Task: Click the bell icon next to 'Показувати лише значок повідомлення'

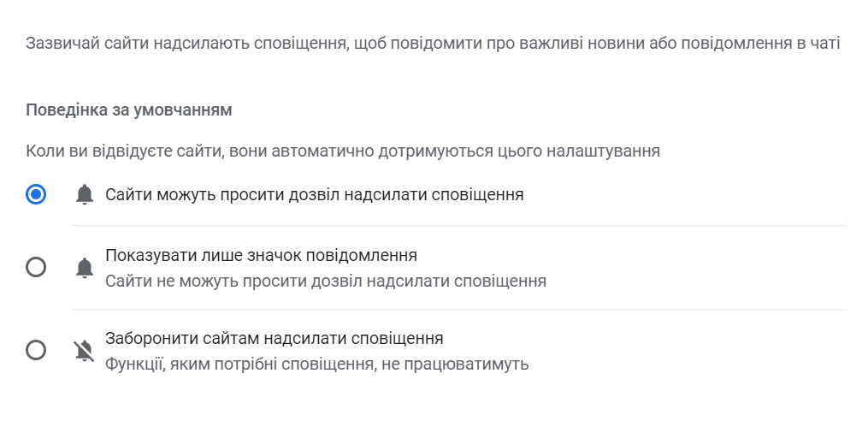Action: pos(84,268)
